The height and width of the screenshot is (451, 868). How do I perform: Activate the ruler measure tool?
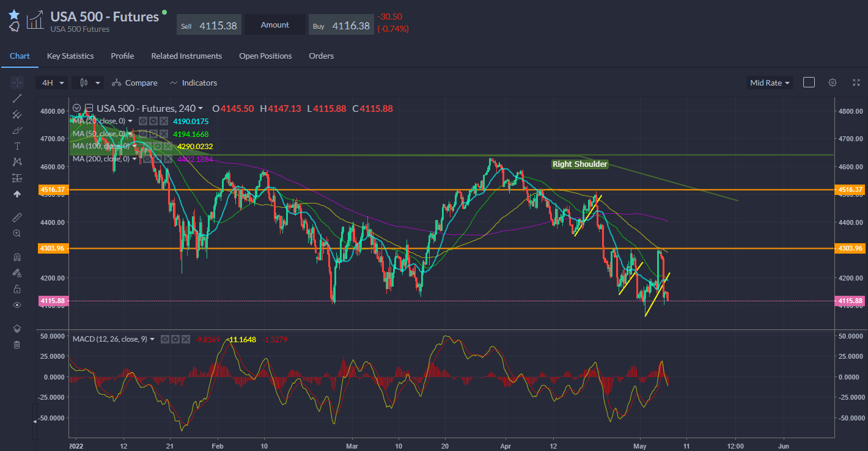(x=17, y=217)
